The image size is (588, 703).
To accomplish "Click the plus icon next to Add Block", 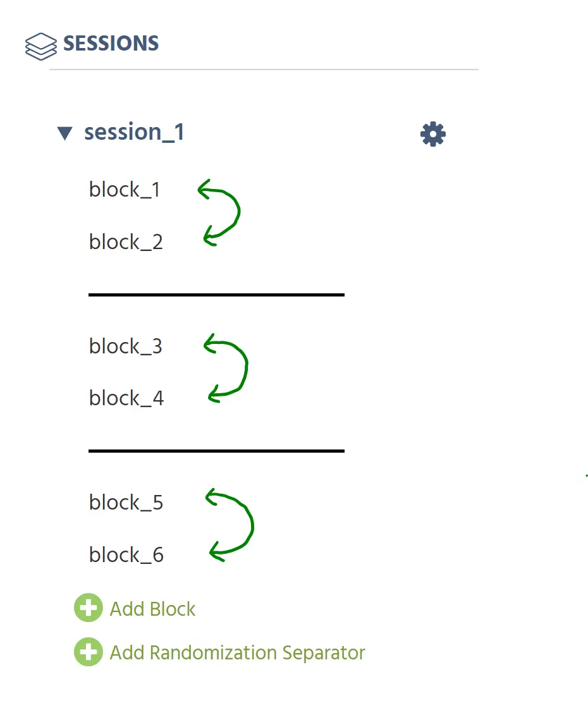I will click(x=88, y=608).
